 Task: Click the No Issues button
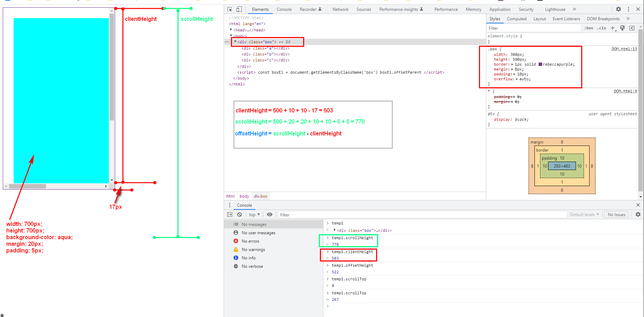tap(616, 214)
